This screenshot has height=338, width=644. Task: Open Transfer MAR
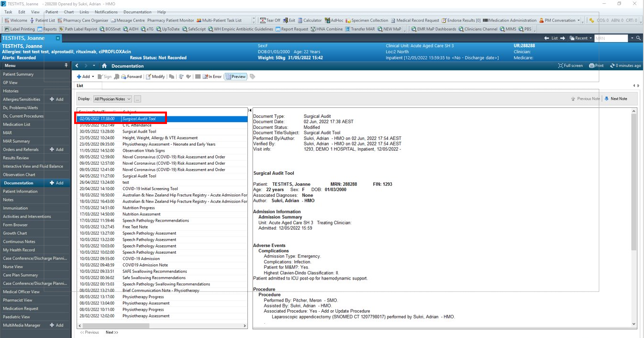(360, 29)
